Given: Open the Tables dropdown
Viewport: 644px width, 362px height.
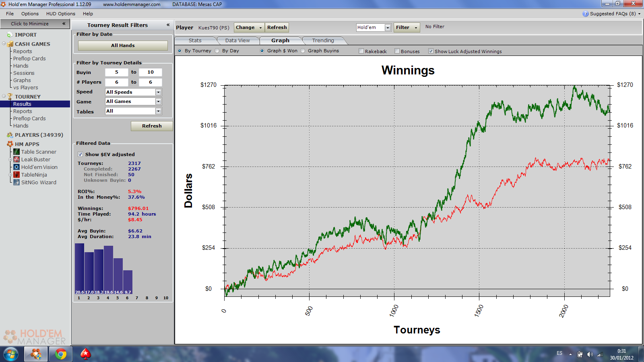Looking at the screenshot, I should [x=158, y=111].
